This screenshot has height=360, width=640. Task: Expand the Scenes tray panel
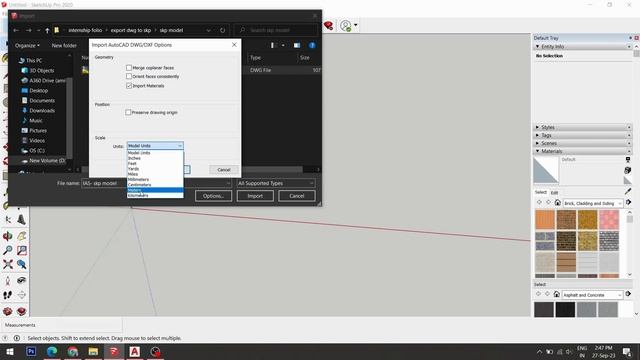582,143
